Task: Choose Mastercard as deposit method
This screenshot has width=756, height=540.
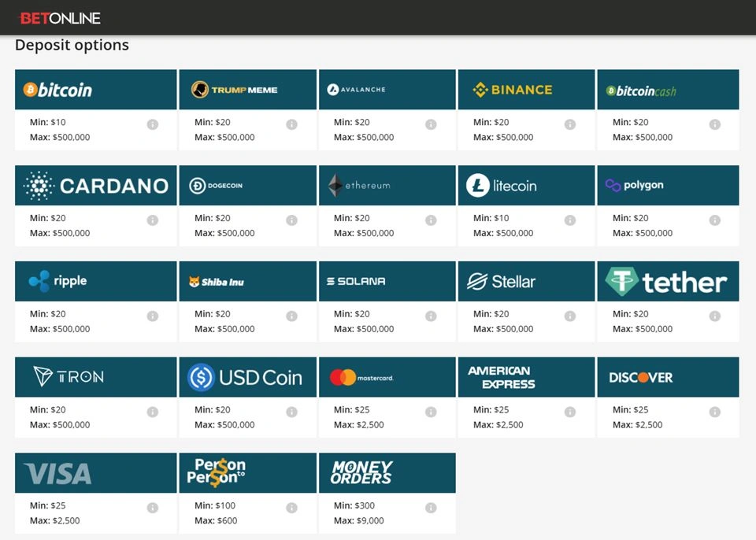Action: pos(387,377)
